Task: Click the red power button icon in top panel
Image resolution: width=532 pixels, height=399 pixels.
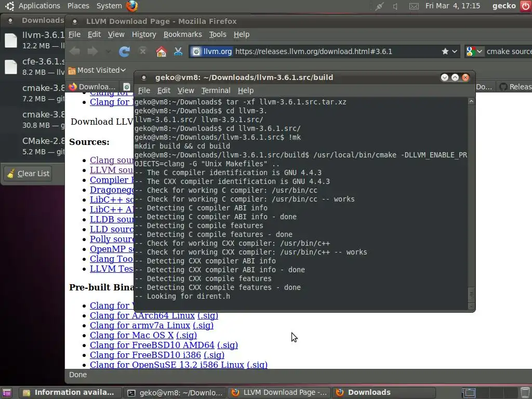Action: click(x=526, y=6)
